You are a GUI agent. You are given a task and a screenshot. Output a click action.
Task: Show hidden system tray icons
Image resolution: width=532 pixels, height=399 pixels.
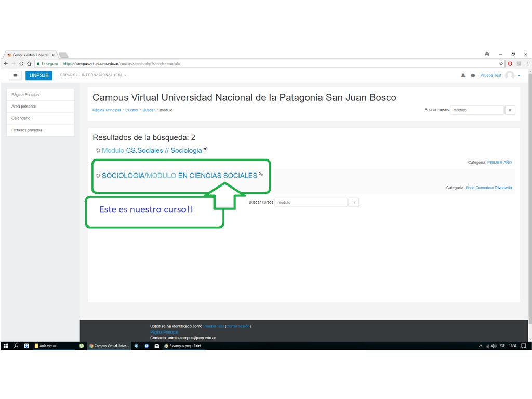point(481,345)
